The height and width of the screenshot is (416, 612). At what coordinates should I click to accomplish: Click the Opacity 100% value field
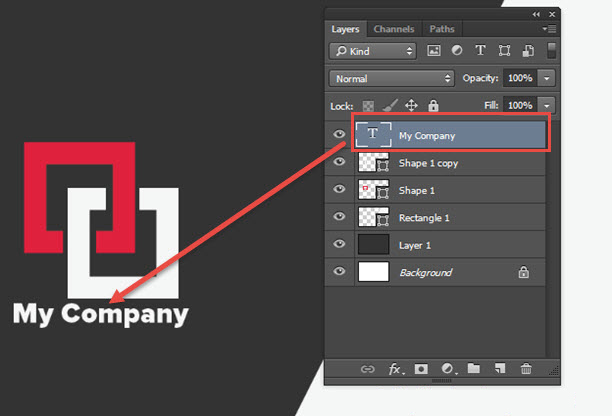coord(520,78)
